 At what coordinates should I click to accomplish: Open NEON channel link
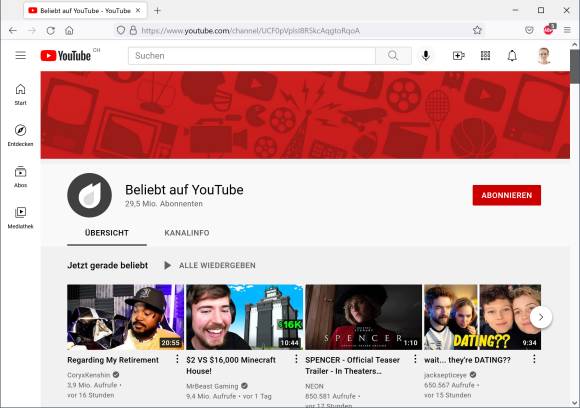point(314,386)
